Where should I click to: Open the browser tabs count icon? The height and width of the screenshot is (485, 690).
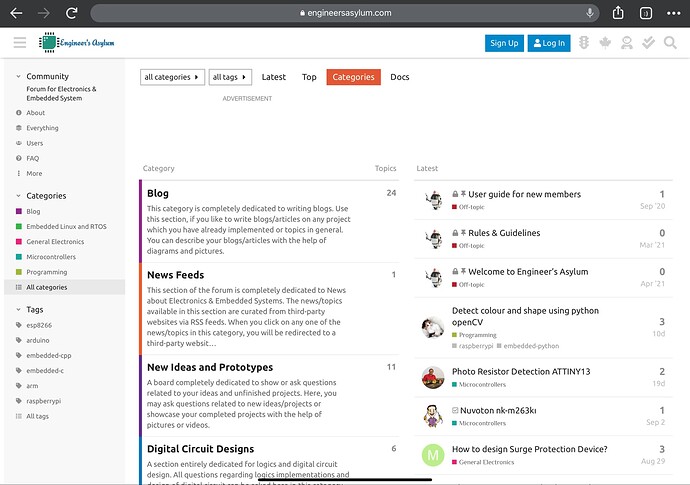coord(646,13)
